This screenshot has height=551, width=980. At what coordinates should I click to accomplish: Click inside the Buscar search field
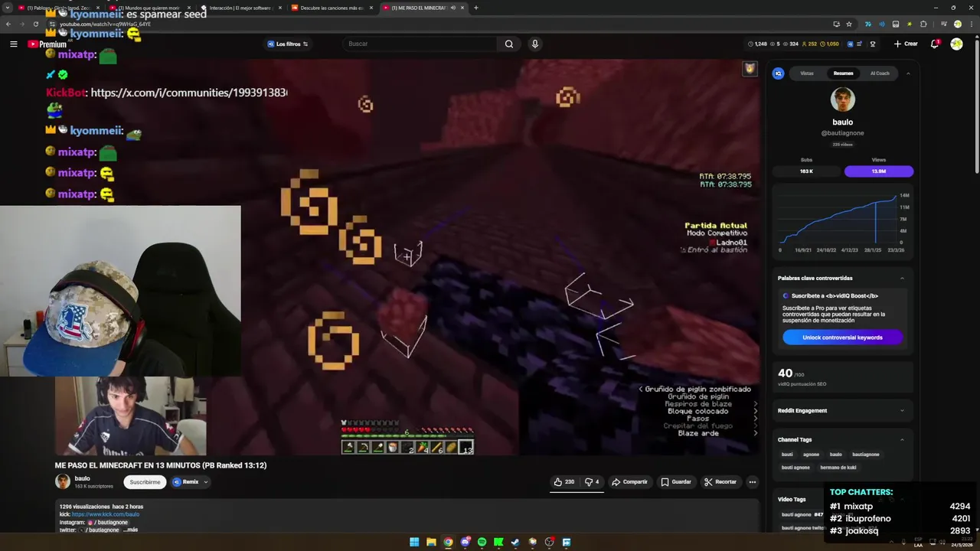[x=420, y=44]
